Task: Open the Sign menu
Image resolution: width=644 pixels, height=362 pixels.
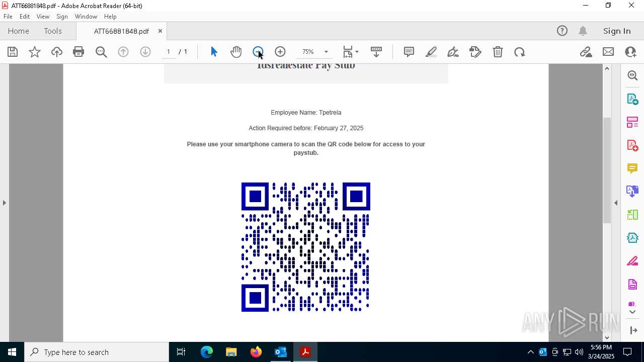Action: (x=62, y=17)
